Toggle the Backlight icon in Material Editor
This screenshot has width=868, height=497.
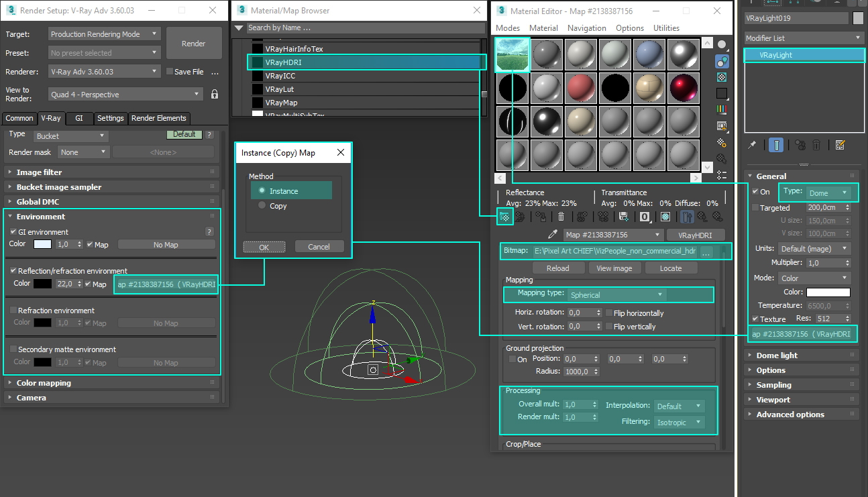point(722,62)
